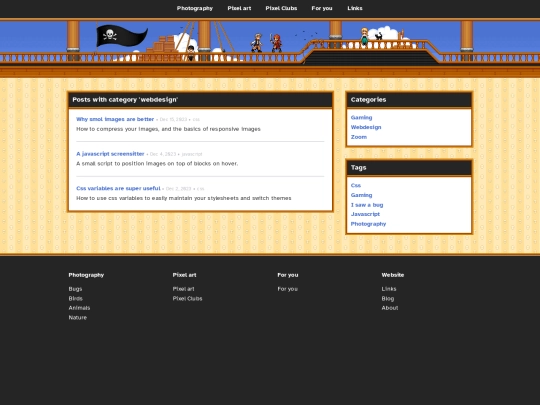Click the 'Dec 15, 2023' post date
Image resolution: width=540 pixels, height=405 pixels.
173,120
